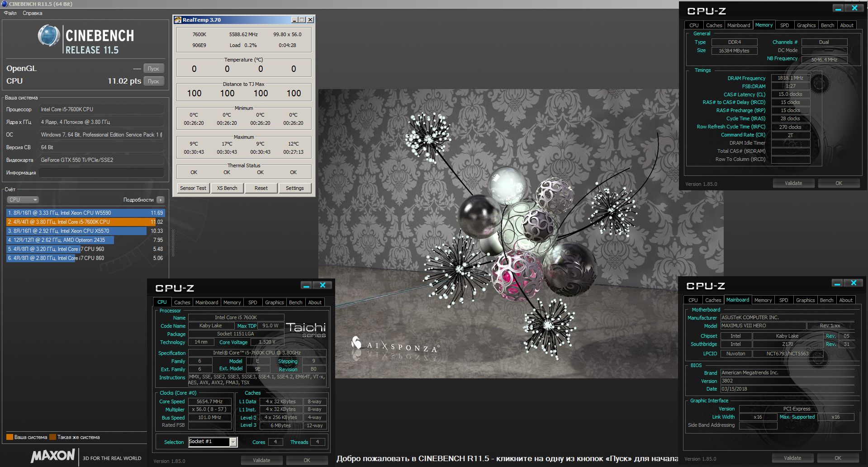
Task: Select the Xeon W5590 ranking row
Action: coord(85,212)
